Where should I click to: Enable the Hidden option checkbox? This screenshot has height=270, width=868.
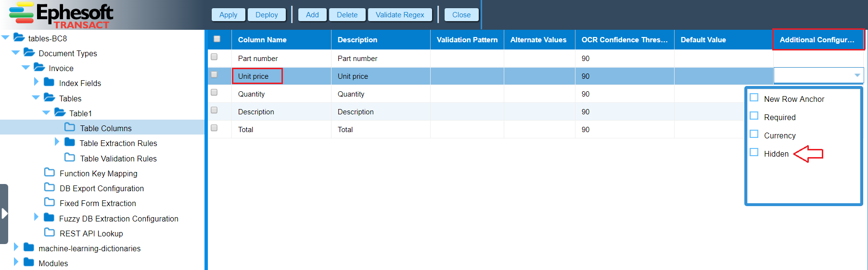[754, 152]
